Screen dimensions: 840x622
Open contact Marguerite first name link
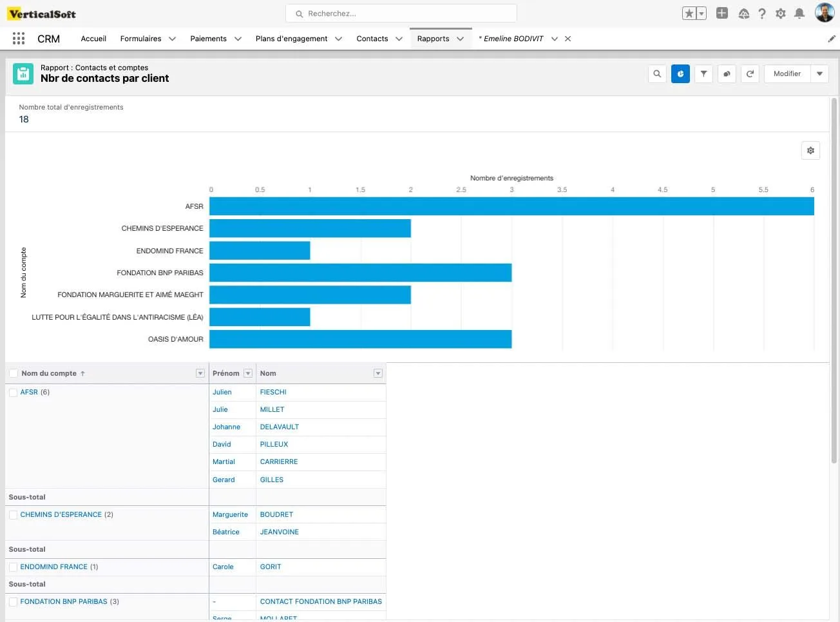(x=230, y=514)
